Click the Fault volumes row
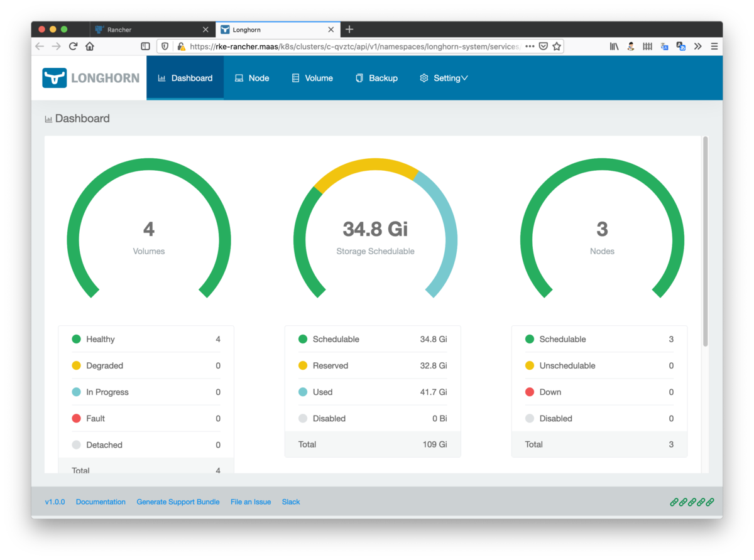 pos(146,418)
